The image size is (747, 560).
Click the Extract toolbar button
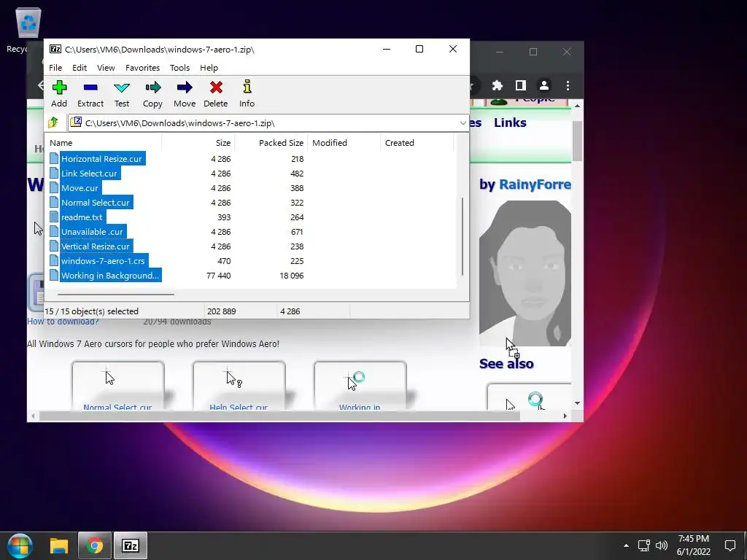pyautogui.click(x=90, y=94)
